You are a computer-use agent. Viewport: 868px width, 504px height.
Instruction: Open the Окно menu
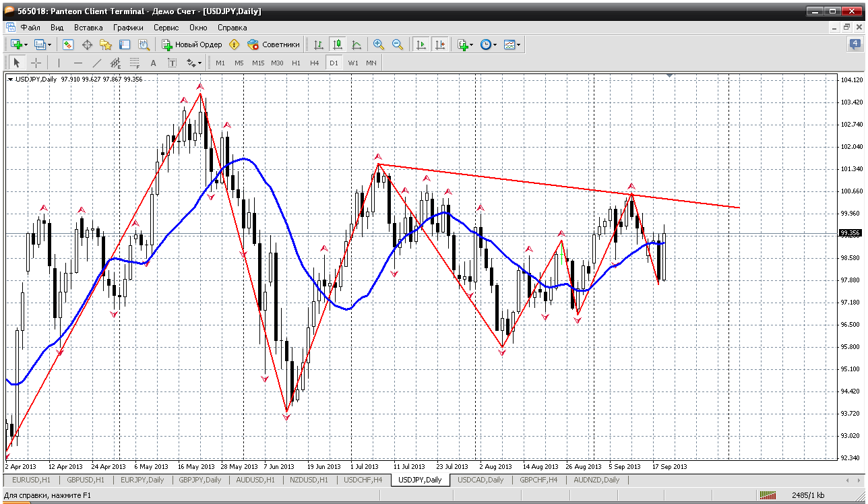tap(198, 28)
